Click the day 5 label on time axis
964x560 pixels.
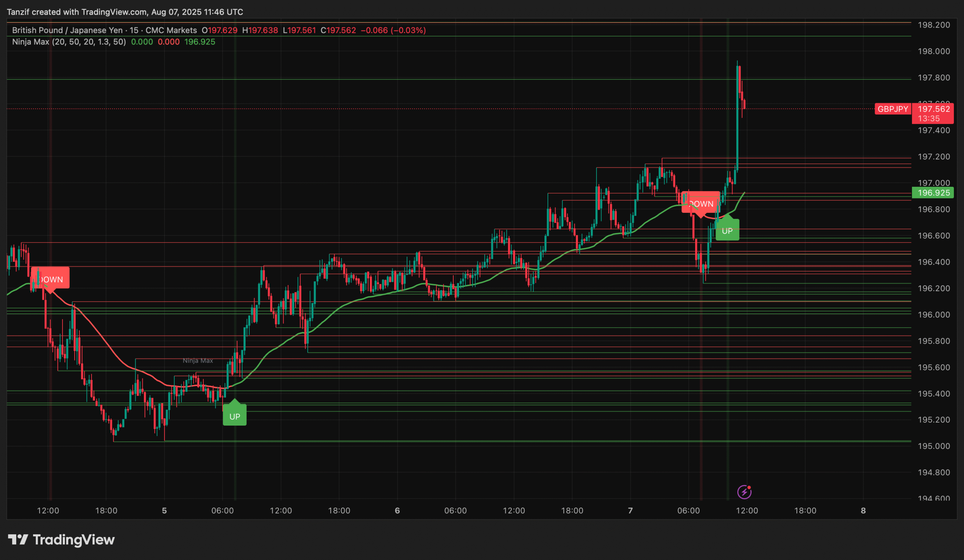164,511
